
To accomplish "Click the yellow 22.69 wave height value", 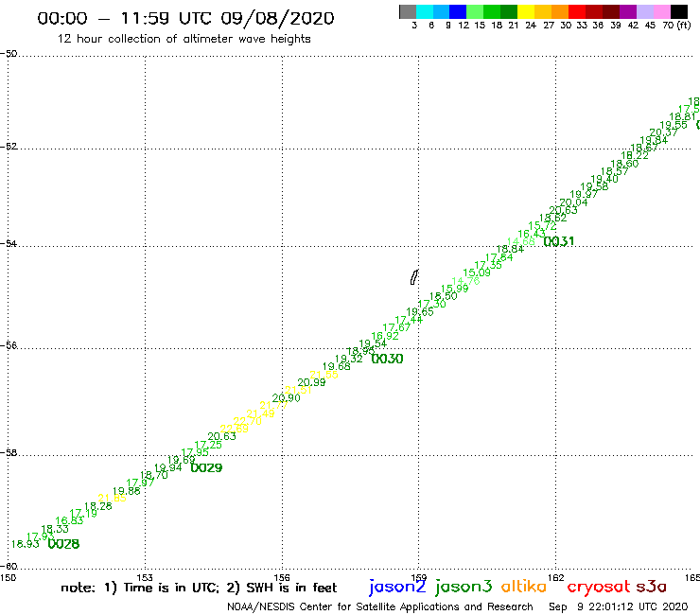I will (234, 429).
